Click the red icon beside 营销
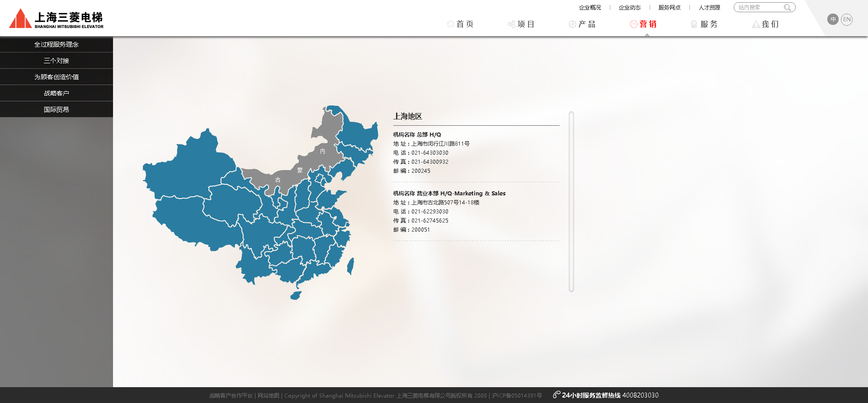 634,24
